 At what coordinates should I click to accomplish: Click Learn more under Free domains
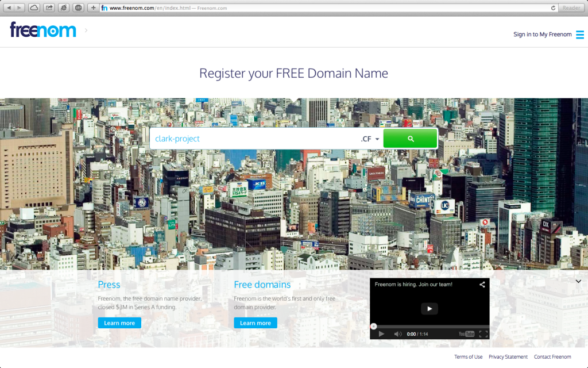(256, 323)
